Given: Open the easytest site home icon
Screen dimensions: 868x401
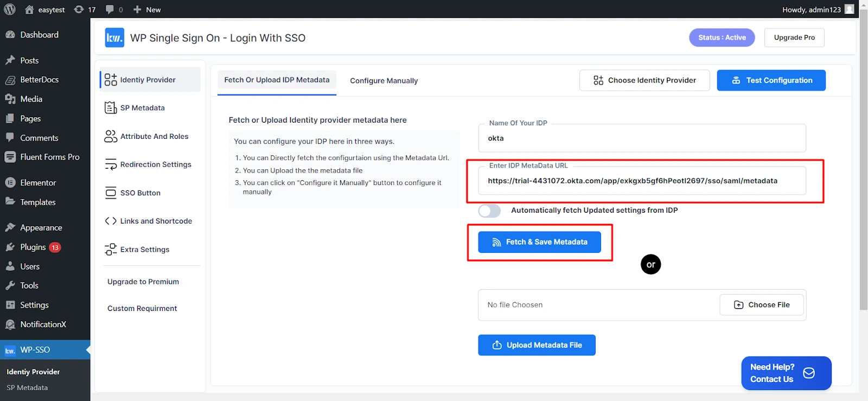Looking at the screenshot, I should point(29,9).
